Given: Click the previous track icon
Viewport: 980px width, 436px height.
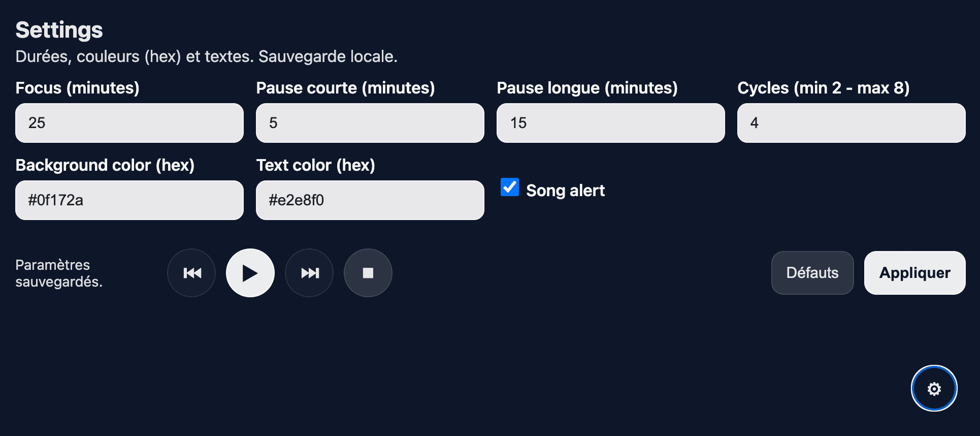Looking at the screenshot, I should click(191, 273).
